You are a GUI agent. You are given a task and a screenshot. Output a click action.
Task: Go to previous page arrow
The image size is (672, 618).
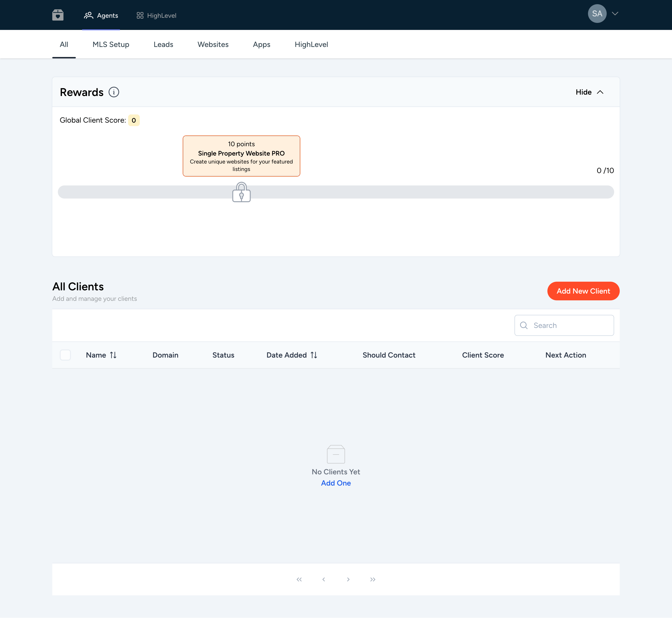click(323, 579)
